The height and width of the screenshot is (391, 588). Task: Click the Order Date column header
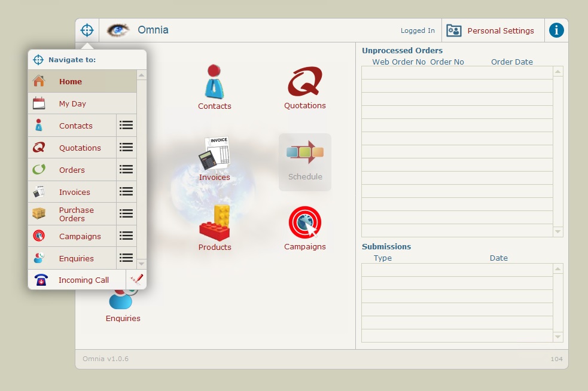(512, 62)
